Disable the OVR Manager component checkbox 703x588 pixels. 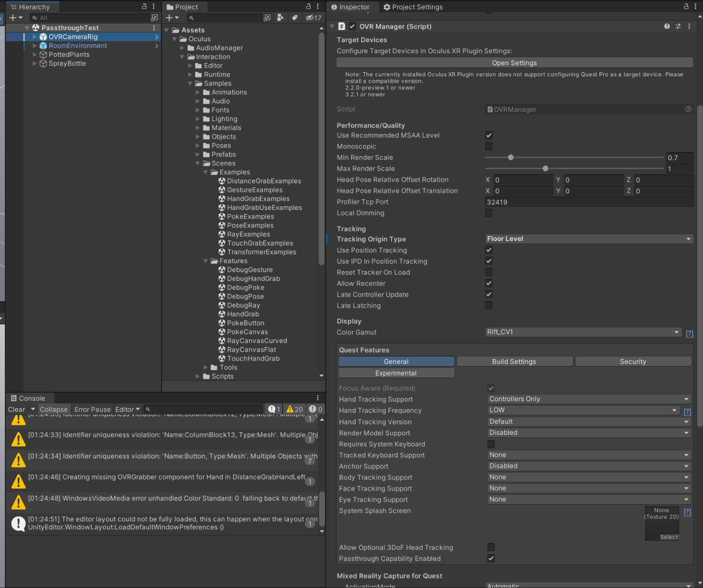[353, 26]
